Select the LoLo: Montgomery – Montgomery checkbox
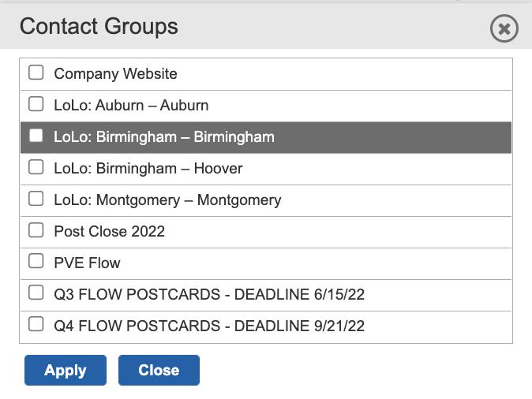Viewport: 532px width, 399px height. [36, 199]
